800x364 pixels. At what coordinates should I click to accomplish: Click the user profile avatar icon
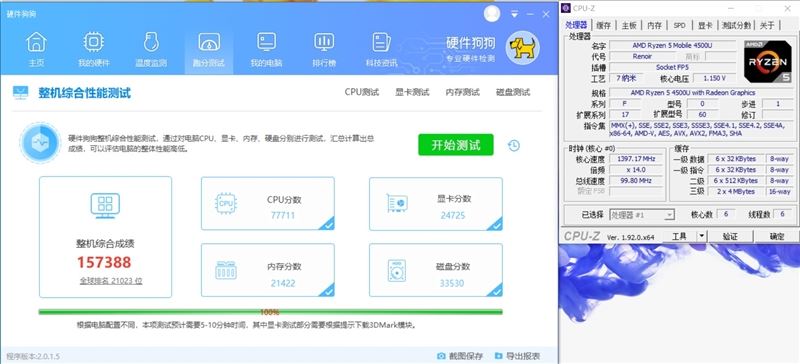[492, 14]
